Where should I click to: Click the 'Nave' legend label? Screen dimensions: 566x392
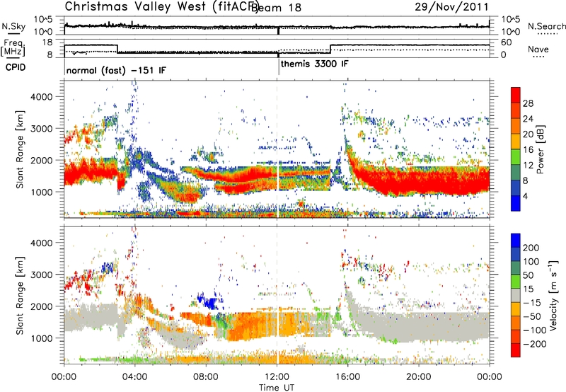538,49
